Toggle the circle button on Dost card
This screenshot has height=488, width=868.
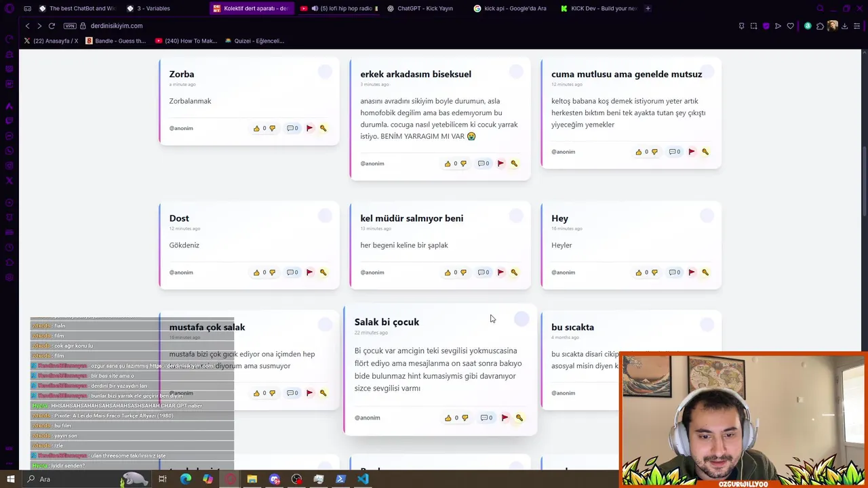pyautogui.click(x=325, y=216)
